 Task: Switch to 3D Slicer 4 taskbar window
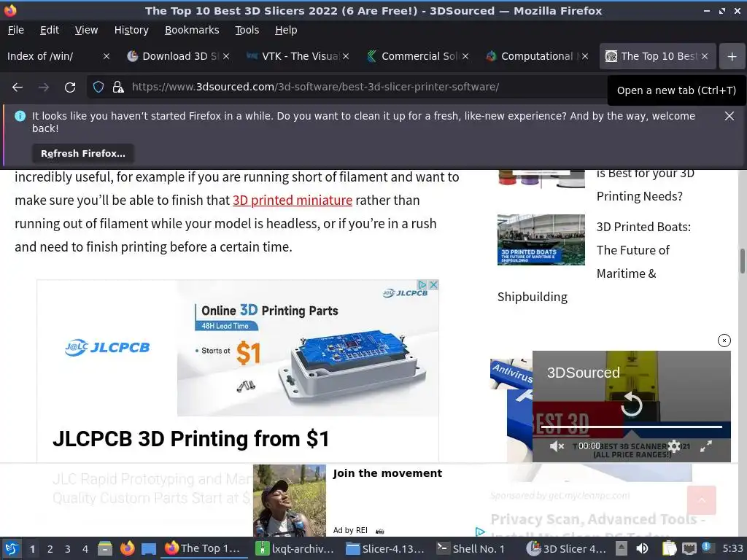click(565, 548)
